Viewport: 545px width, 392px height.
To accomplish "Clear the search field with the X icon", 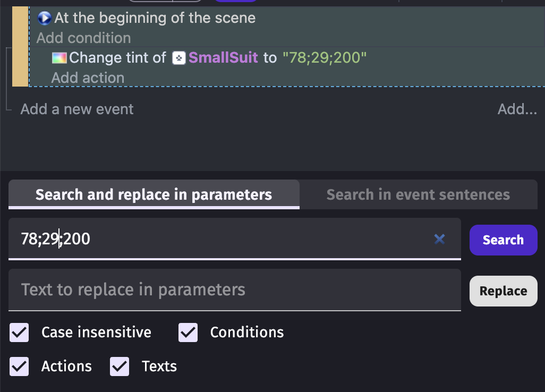I will pos(439,240).
